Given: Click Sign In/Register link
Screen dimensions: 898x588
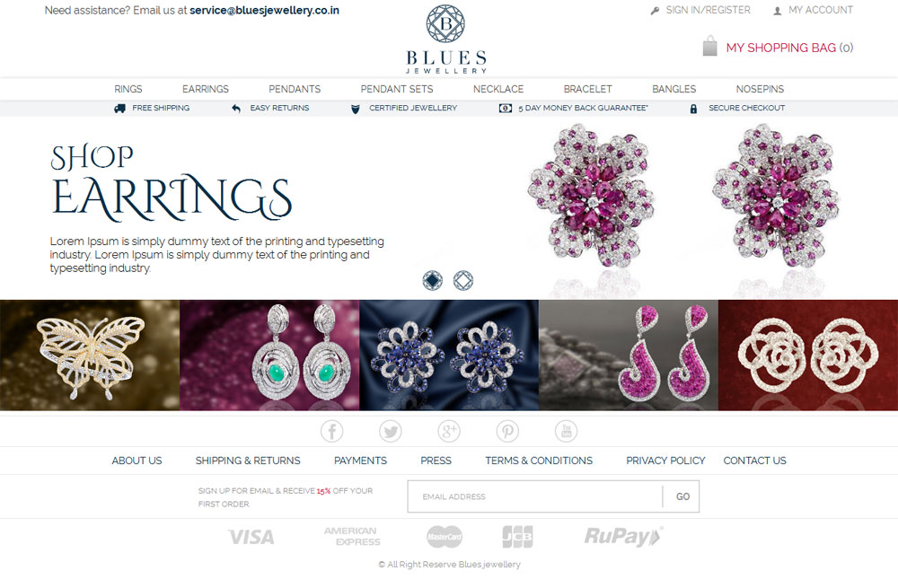Looking at the screenshot, I should (x=708, y=10).
